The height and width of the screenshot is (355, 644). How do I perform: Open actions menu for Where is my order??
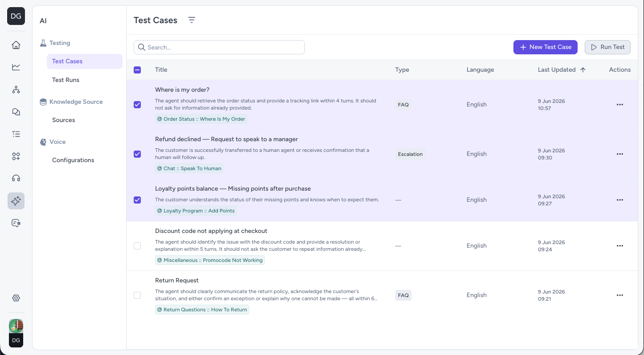(619, 105)
